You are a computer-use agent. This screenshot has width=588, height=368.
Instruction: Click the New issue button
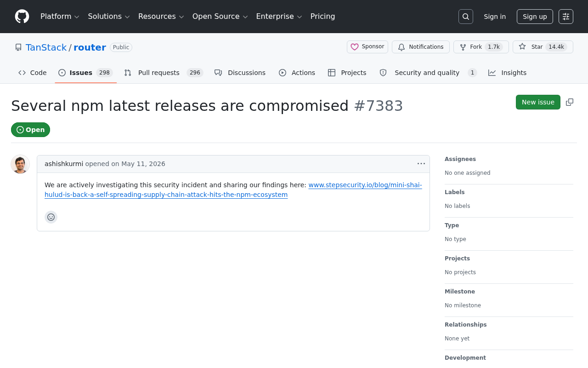pos(538,102)
